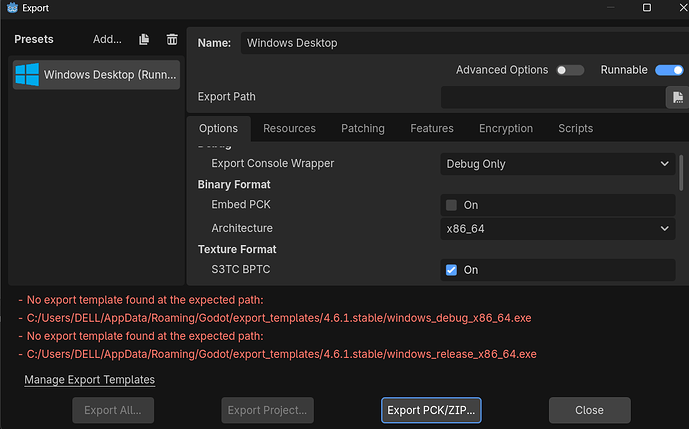The height and width of the screenshot is (429, 689).
Task: Duplicate the selected export preset
Action: pyautogui.click(x=144, y=40)
